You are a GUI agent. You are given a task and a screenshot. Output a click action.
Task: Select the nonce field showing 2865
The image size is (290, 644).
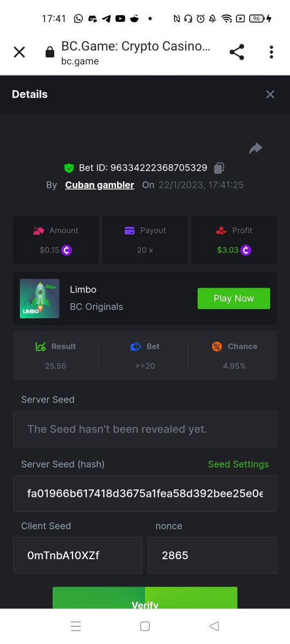(x=212, y=555)
